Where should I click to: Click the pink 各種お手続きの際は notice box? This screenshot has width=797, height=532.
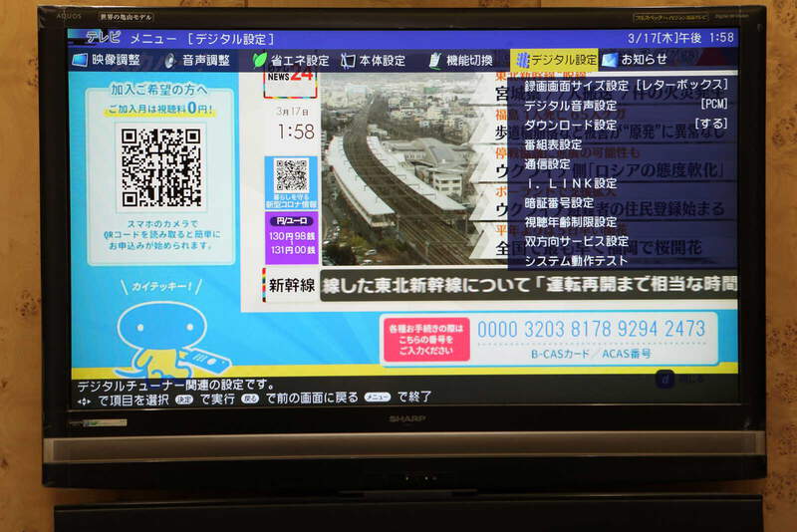[x=426, y=340]
